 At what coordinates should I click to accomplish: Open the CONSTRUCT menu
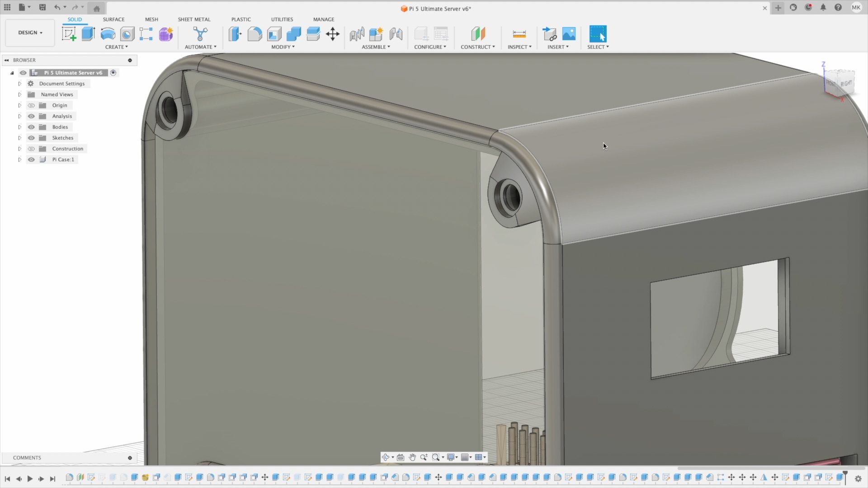tap(477, 47)
